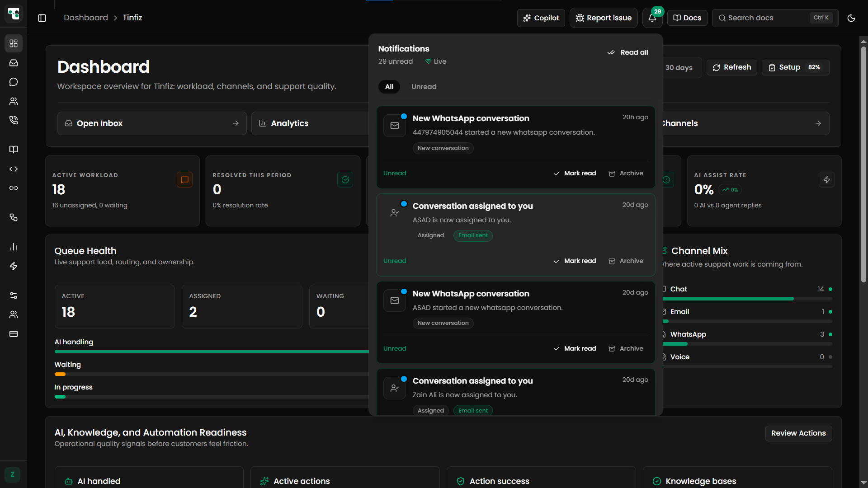This screenshot has height=488, width=868.
Task: Open the Analytics card
Action: point(310,123)
